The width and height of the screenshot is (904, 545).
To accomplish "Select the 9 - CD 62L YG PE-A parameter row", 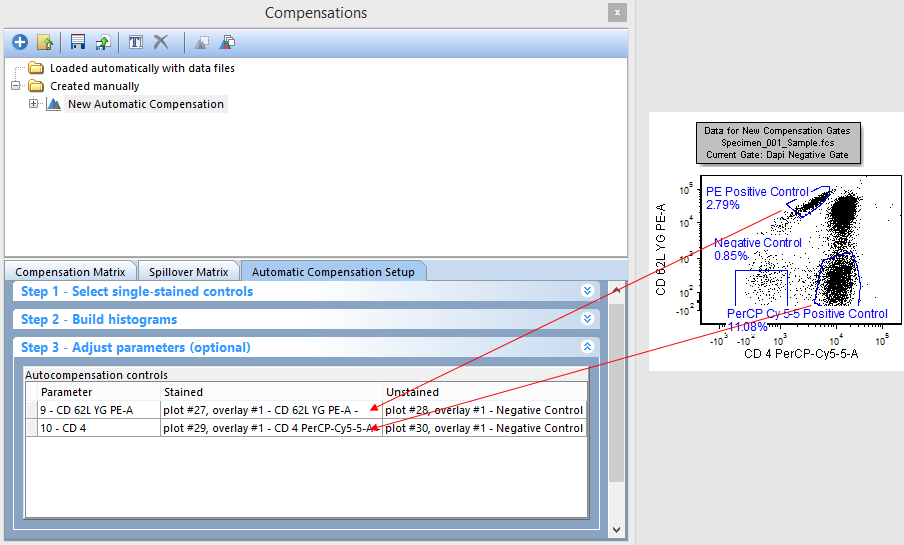I will coord(90,410).
